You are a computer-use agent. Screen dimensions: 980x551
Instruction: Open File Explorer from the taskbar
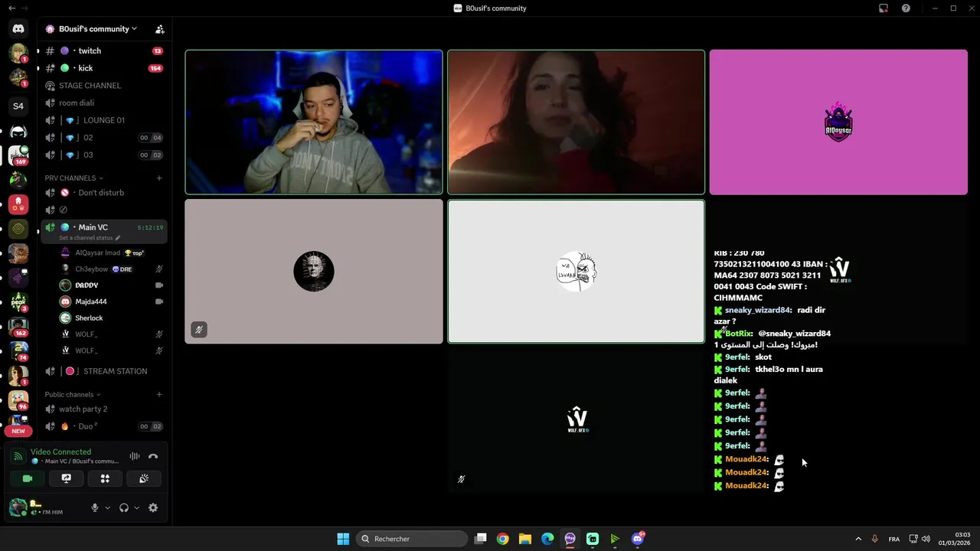point(525,539)
